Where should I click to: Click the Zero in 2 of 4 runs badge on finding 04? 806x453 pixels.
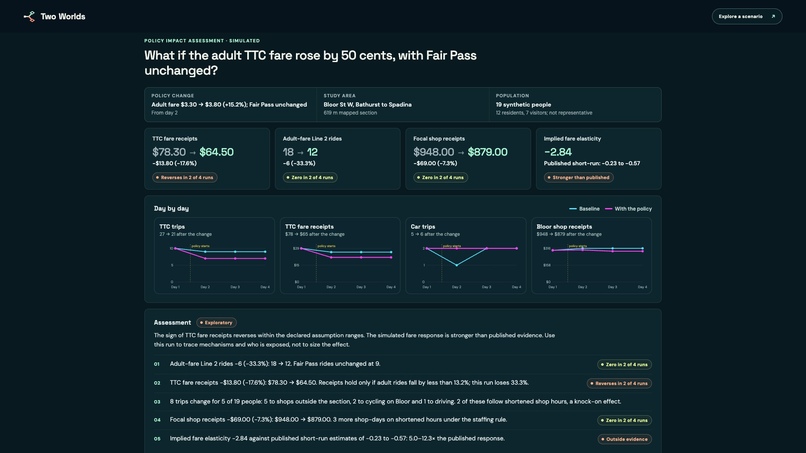(x=625, y=420)
